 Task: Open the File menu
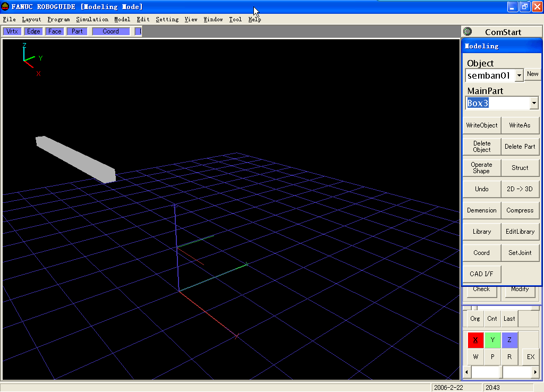pos(10,20)
